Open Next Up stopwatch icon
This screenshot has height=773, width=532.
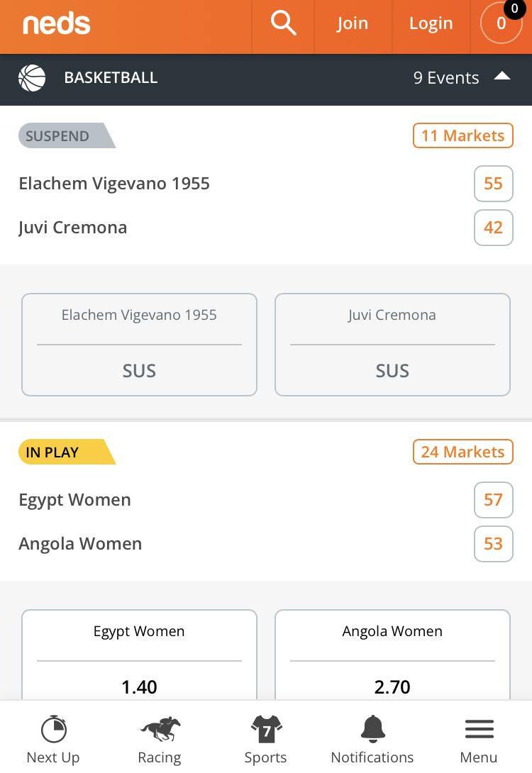pos(53,730)
